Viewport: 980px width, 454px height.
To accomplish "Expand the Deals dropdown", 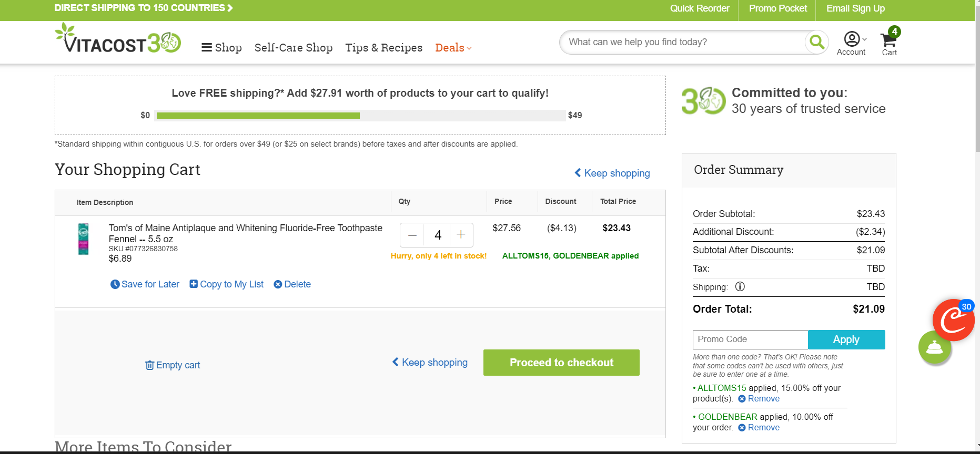I will 453,48.
